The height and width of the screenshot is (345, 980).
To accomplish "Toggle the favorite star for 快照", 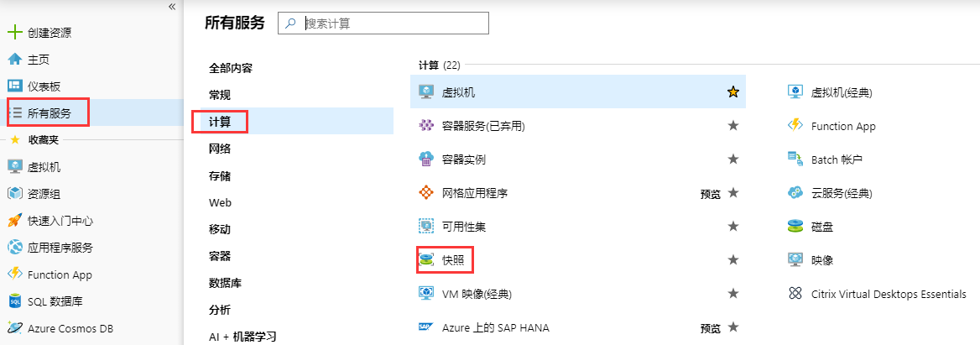I will pos(733,260).
